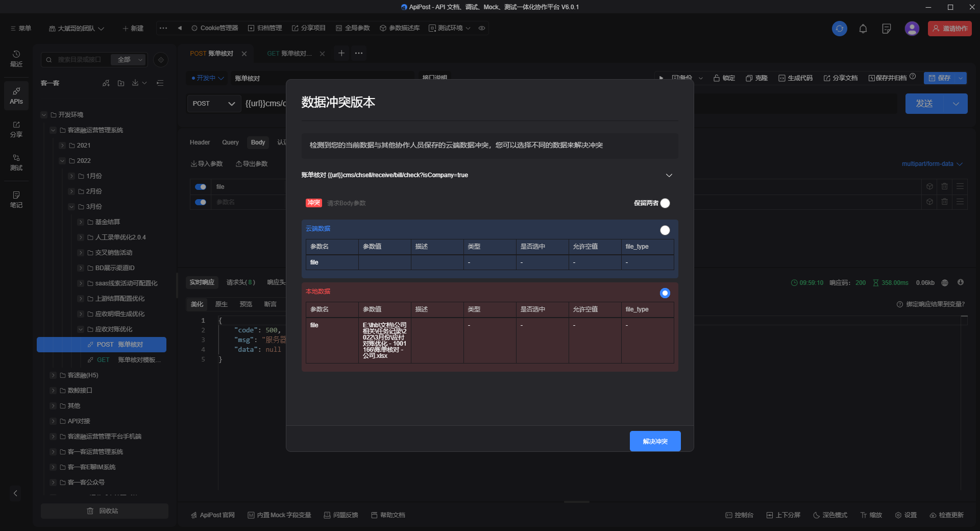This screenshot has width=980, height=531.
Task: Click the 解决冲突 resolve conflict button
Action: pos(655,441)
